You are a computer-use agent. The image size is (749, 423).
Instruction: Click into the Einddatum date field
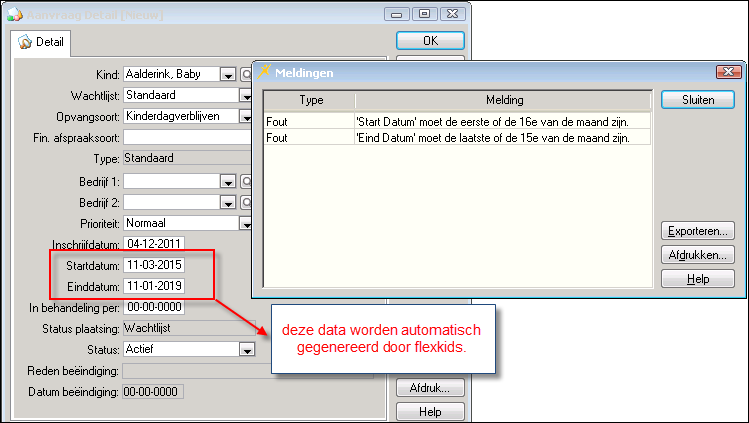(153, 287)
